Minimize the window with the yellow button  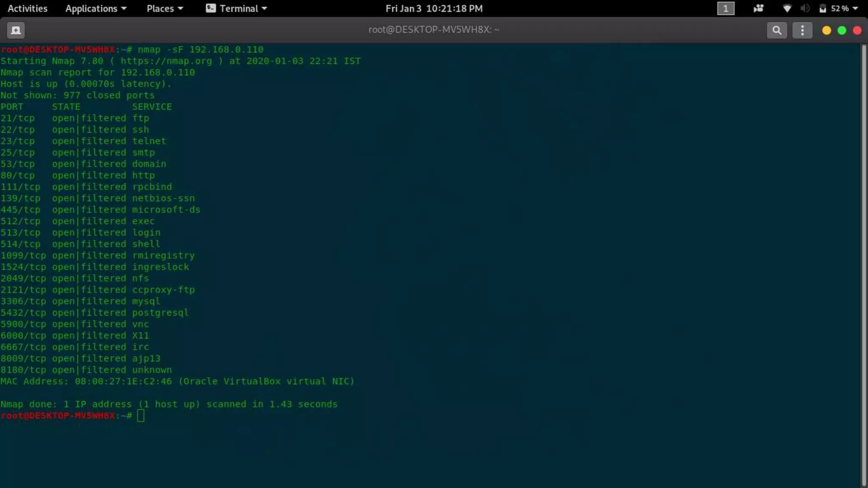coord(826,30)
